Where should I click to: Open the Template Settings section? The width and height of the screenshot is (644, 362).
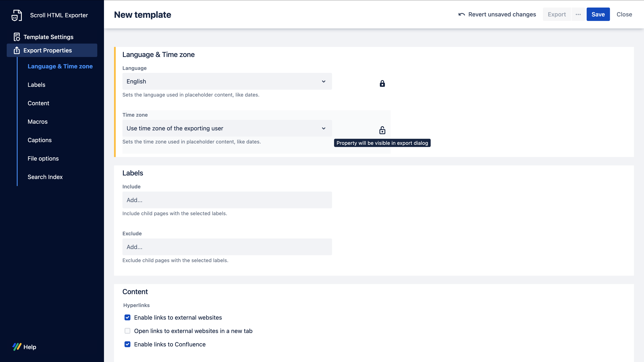(48, 37)
